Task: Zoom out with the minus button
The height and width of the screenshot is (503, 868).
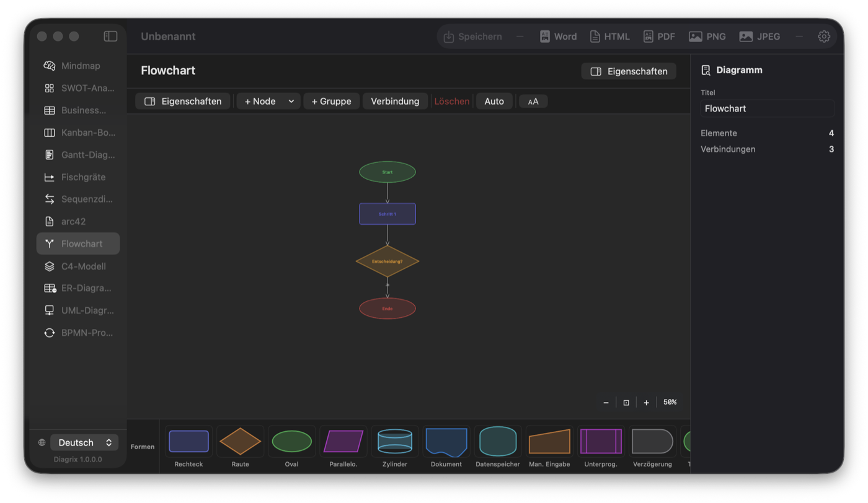Action: 606,403
